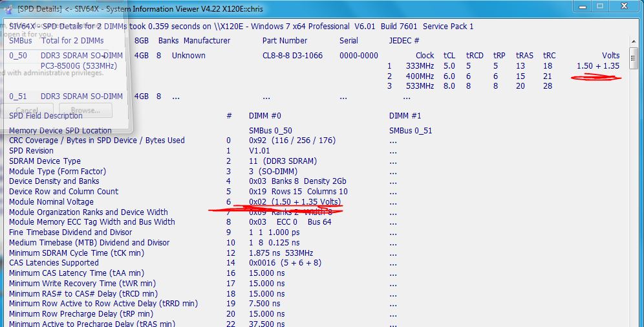The height and width of the screenshot is (327, 644).
Task: Click '0x19 Rows 15 Columns 10' value
Action: coord(298,192)
